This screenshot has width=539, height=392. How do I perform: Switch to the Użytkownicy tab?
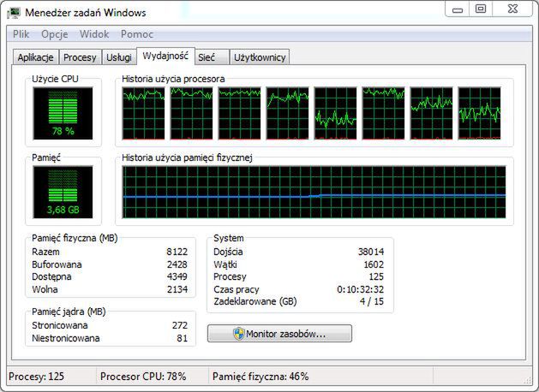(x=260, y=57)
